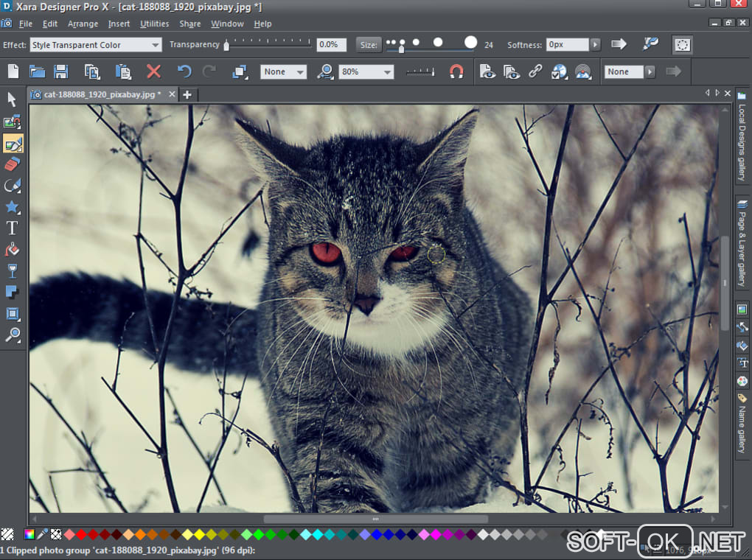Open the Photo tool

12,122
